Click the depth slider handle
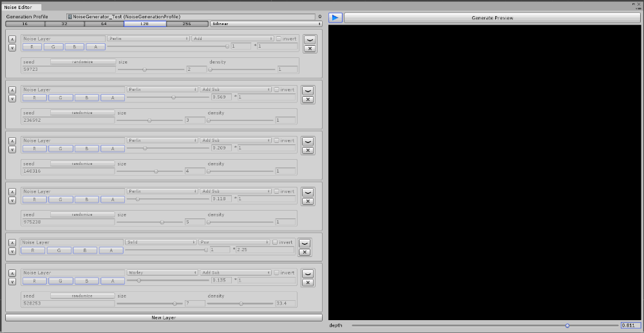 (x=567, y=326)
